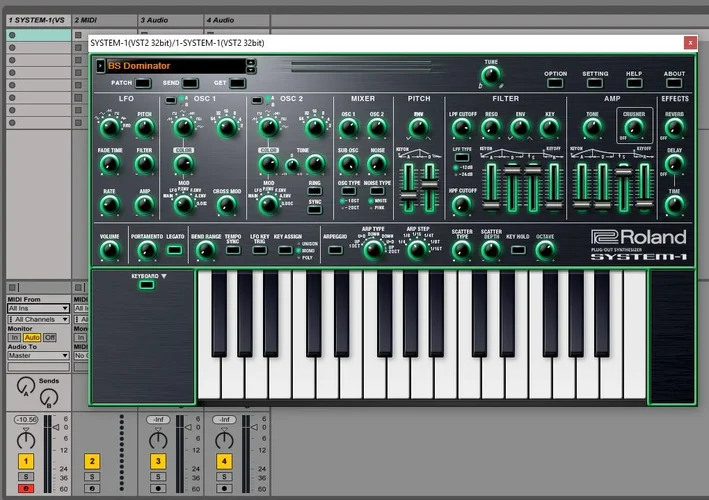
Task: Click track 1 activator button
Action: (26, 461)
